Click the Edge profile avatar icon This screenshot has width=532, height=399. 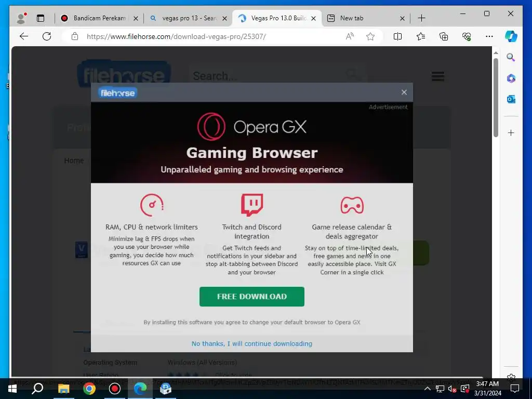pyautogui.click(x=21, y=18)
